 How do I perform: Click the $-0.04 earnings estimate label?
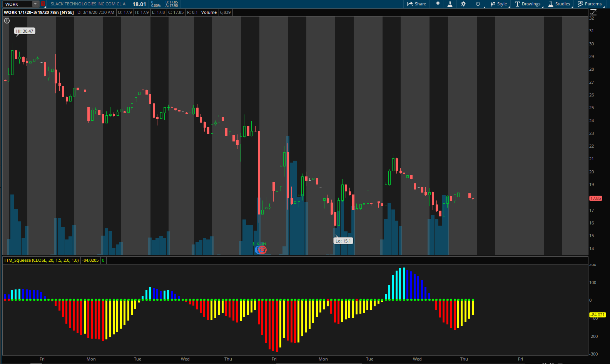coord(259,244)
